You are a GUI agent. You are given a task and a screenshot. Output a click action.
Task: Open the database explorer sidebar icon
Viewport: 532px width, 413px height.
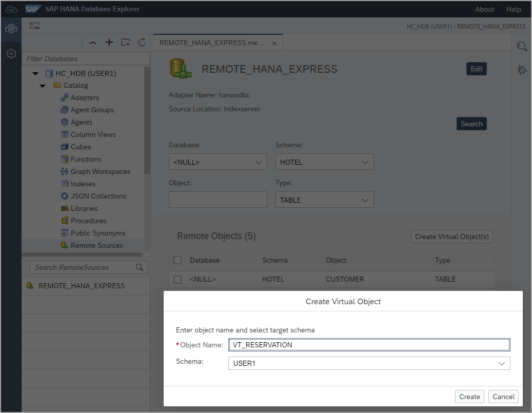click(x=11, y=29)
